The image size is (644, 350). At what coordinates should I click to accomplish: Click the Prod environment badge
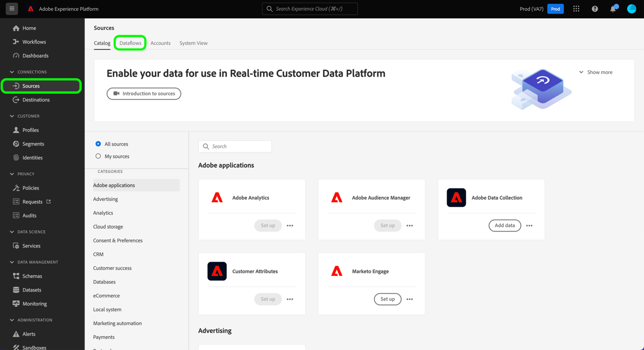pos(555,9)
